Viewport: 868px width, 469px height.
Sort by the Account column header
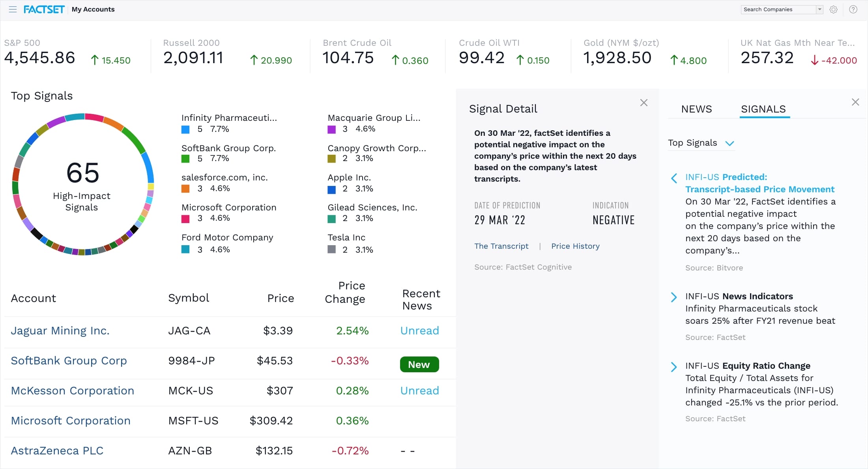(34, 298)
